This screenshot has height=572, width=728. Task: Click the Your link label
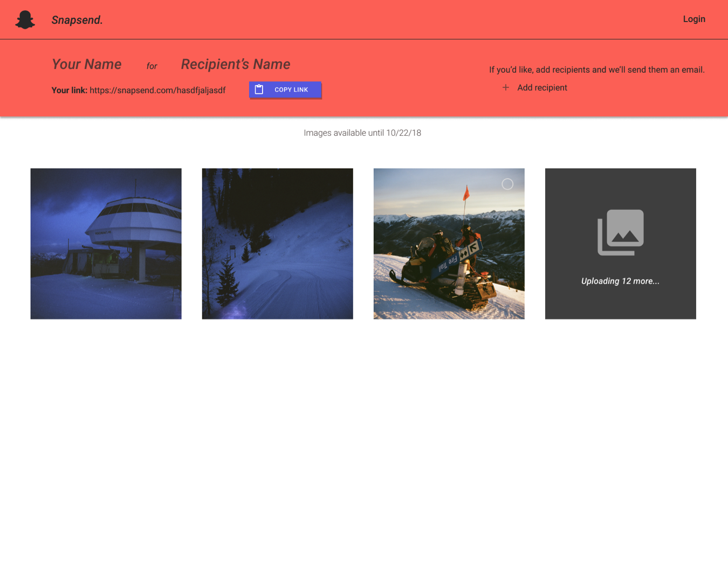[x=69, y=90]
